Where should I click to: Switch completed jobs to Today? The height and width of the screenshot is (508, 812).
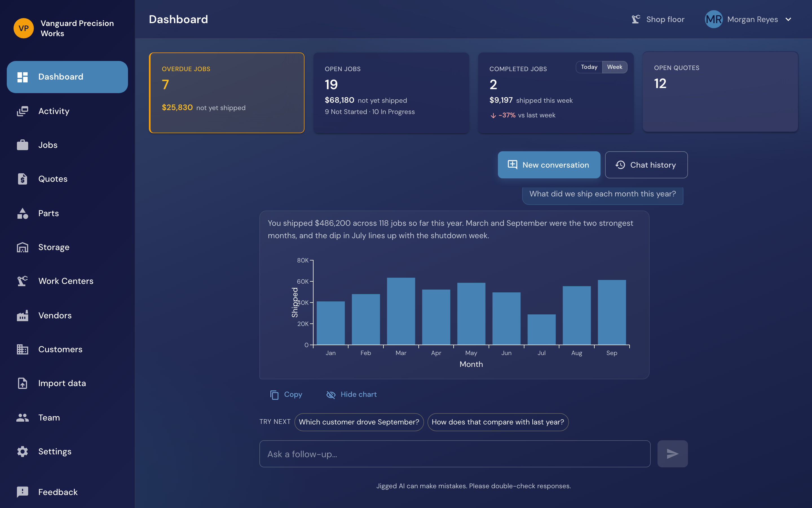point(589,67)
